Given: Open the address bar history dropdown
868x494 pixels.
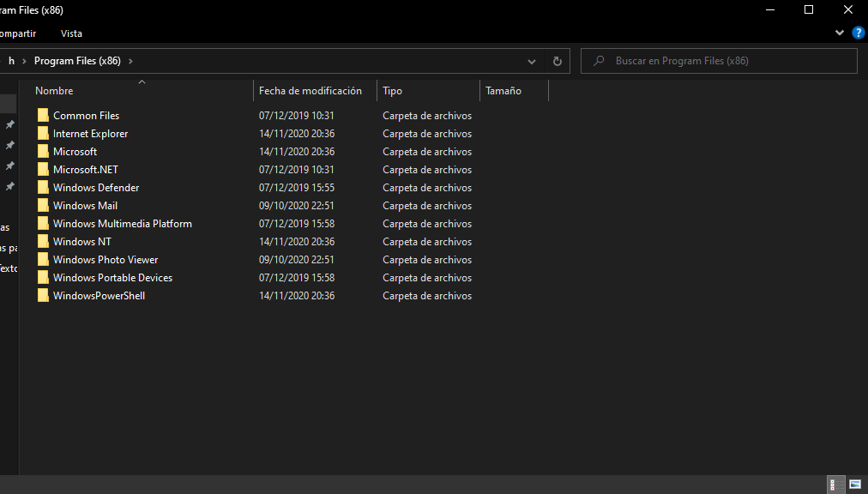Looking at the screenshot, I should (x=532, y=62).
